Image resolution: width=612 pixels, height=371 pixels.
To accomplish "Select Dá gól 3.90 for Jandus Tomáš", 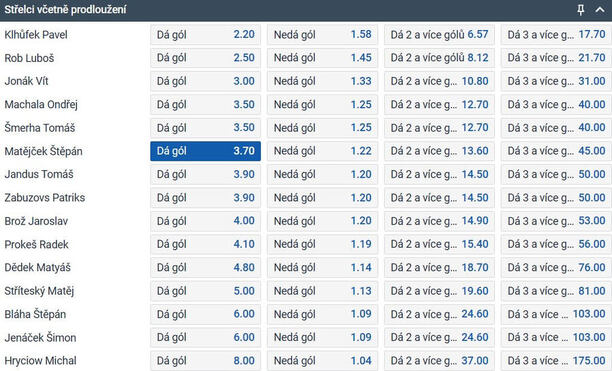I will 205,174.
